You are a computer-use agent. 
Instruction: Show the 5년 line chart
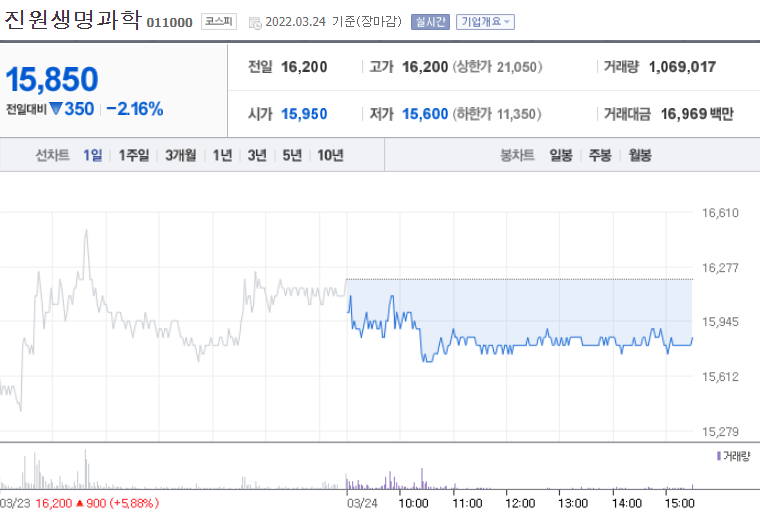[292, 155]
